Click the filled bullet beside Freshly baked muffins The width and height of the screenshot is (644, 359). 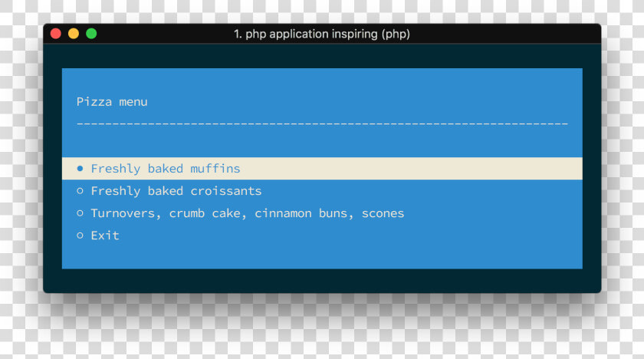pyautogui.click(x=80, y=169)
